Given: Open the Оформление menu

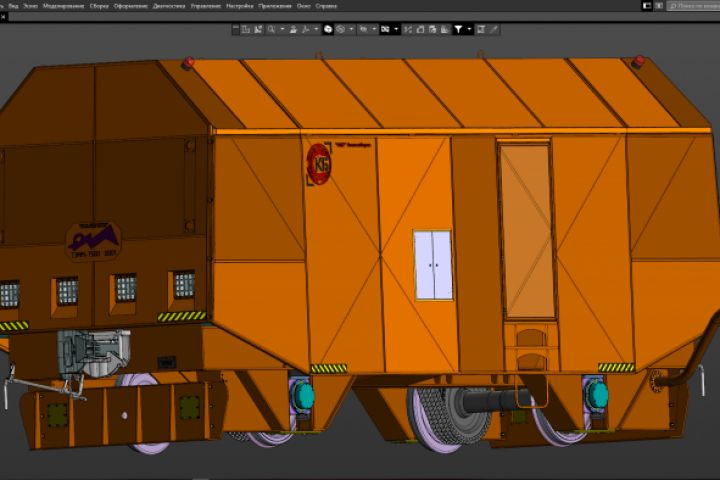Looking at the screenshot, I should coord(130,6).
